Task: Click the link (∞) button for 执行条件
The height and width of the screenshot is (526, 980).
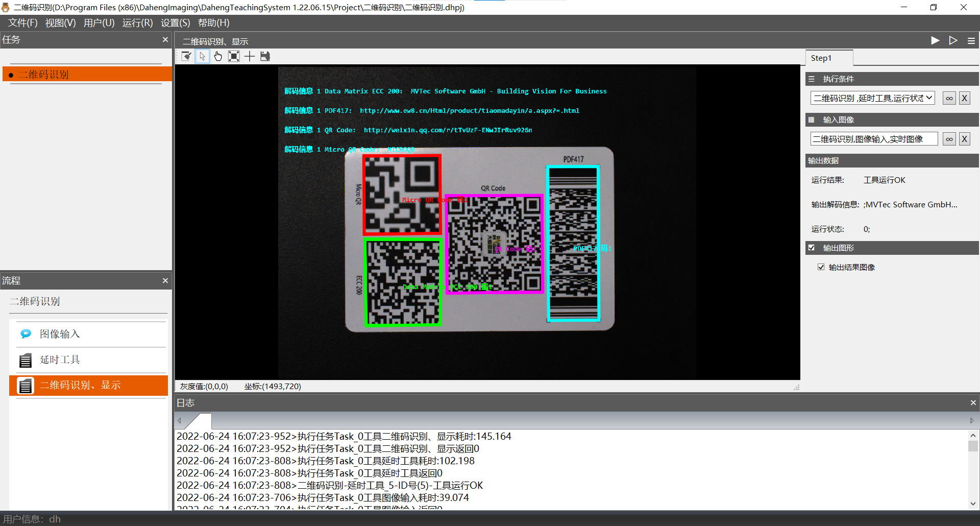Action: tap(949, 99)
